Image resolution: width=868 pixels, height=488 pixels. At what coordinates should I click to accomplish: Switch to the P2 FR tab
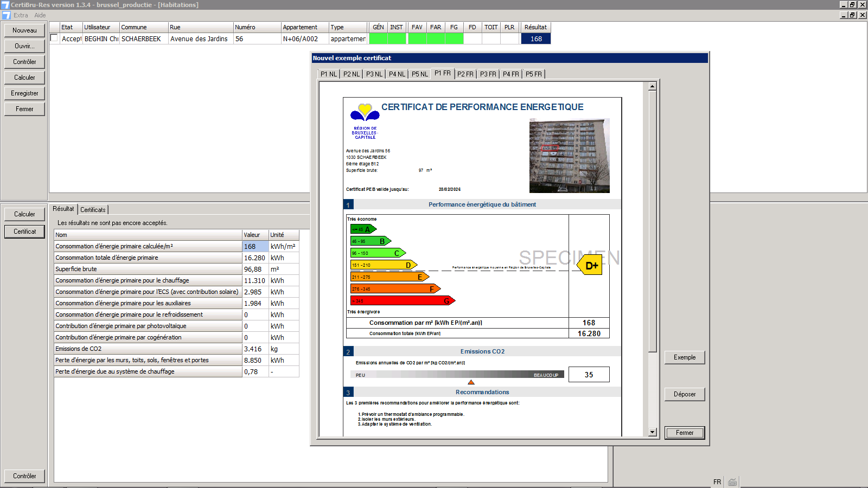tap(465, 74)
